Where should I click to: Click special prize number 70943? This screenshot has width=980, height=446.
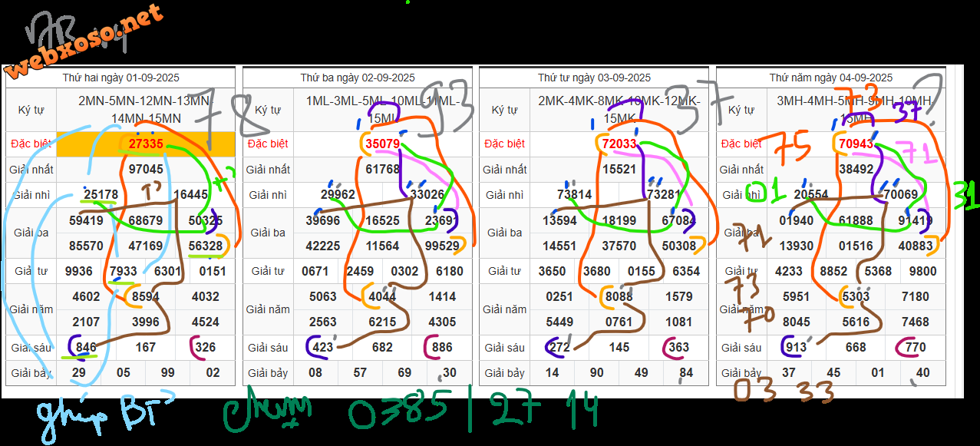tap(856, 144)
